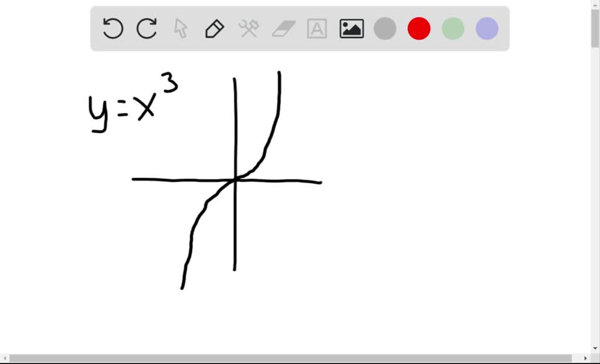Click the Redo icon
600x364 pixels.
146,28
